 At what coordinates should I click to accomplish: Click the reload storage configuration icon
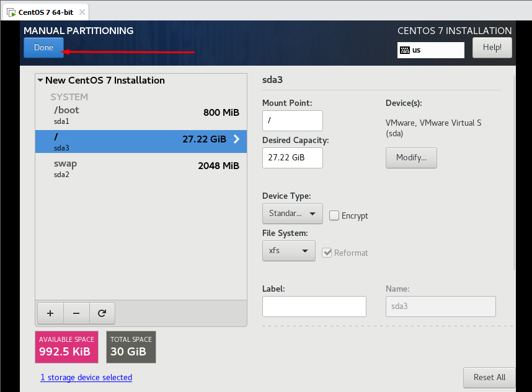102,313
